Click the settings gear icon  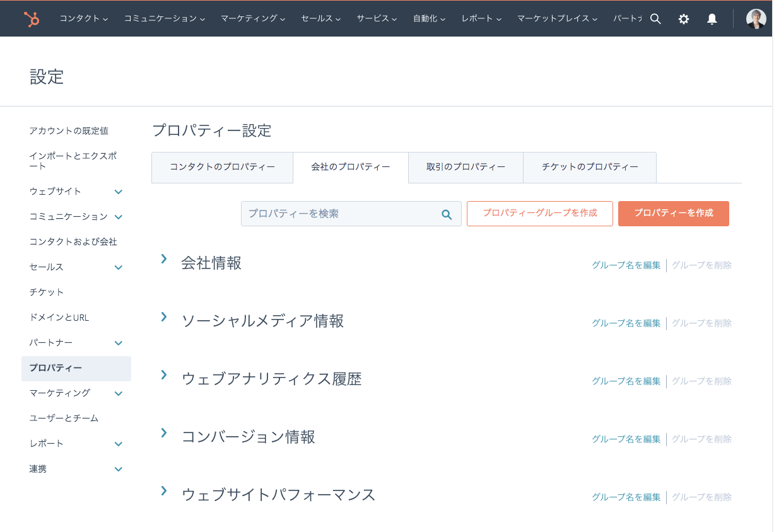(x=683, y=18)
